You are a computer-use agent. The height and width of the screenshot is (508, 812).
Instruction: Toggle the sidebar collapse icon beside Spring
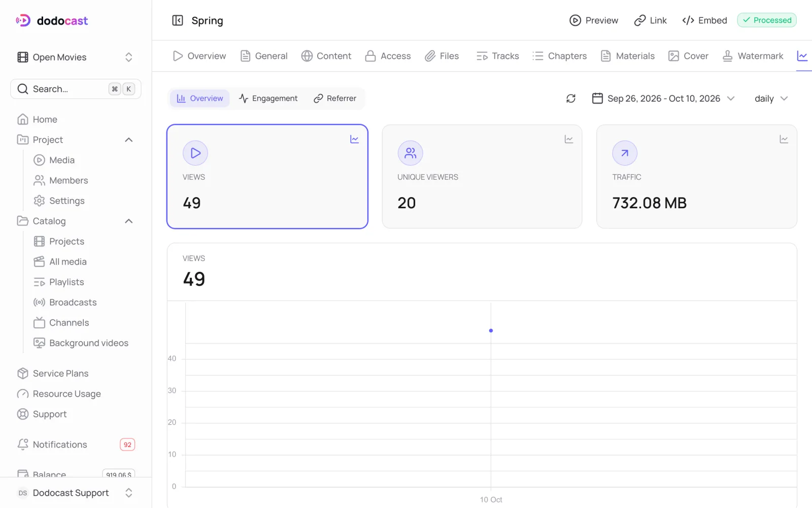178,20
